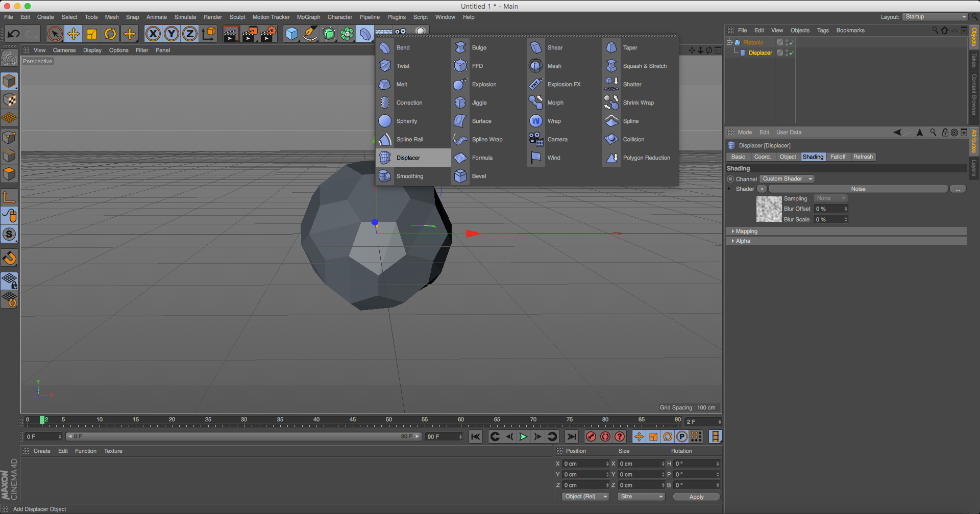Click the Apply button in coordinates panel
This screenshot has height=514, width=980.
click(x=696, y=496)
